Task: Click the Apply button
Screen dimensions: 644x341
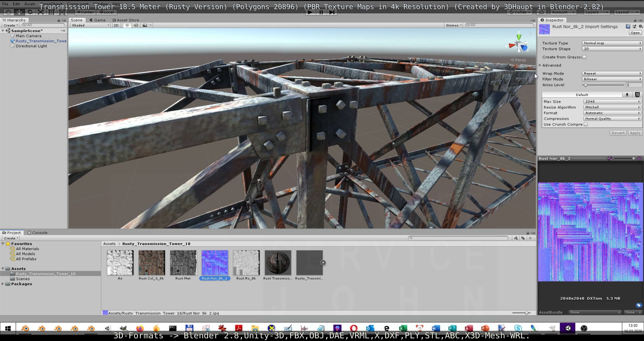Action: (635, 133)
